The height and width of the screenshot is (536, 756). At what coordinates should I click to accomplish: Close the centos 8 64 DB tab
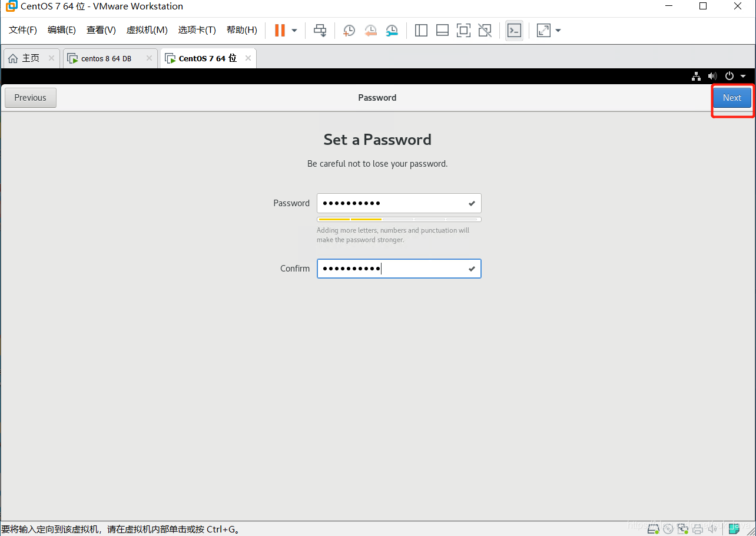pyautogui.click(x=150, y=58)
